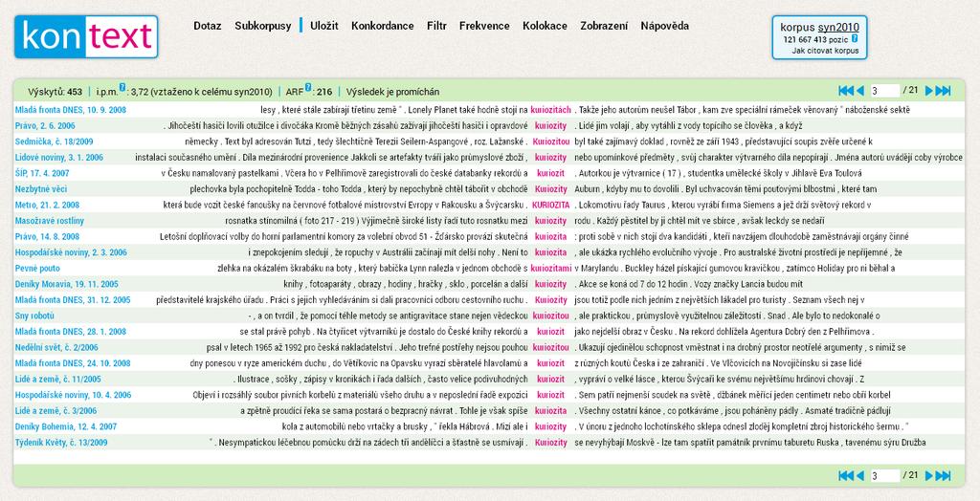980x501 pixels.
Task: Open source Nedělní svět, č. 2/2006
Action: pos(56,347)
